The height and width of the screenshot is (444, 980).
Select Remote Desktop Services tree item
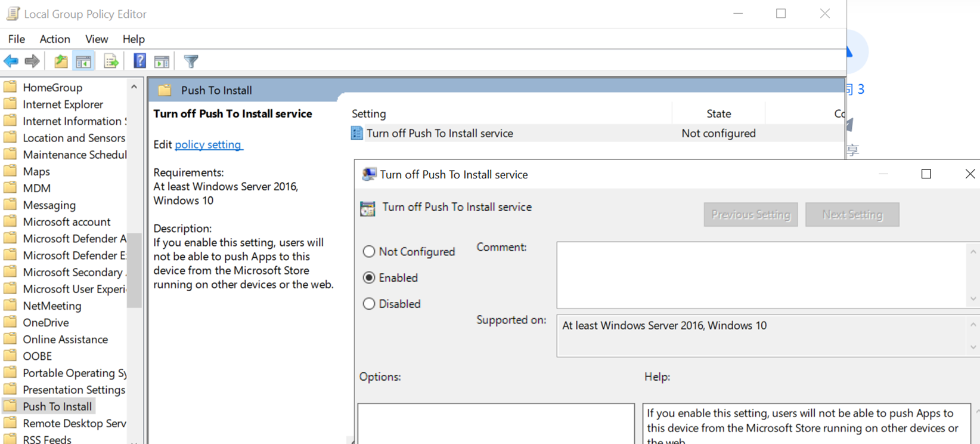(x=74, y=423)
